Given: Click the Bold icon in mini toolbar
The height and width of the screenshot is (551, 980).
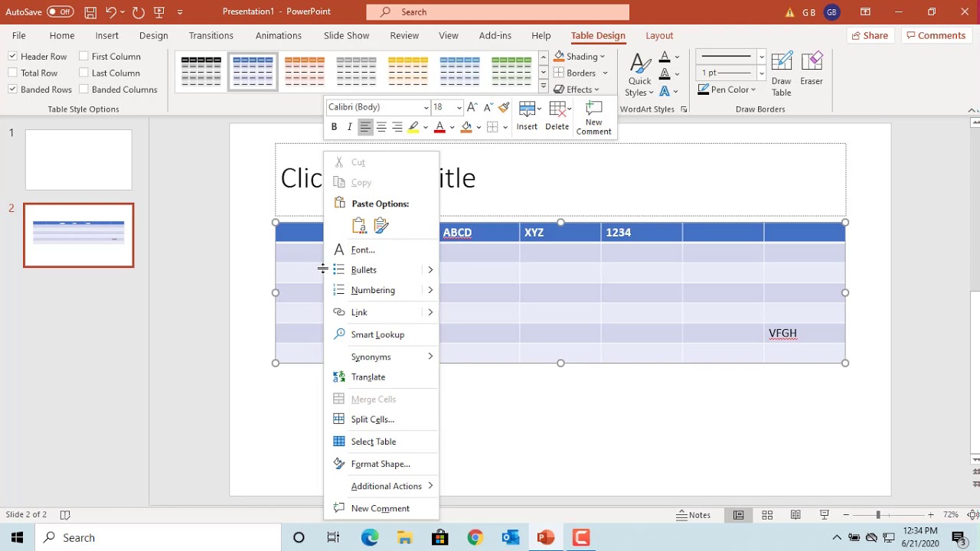Looking at the screenshot, I should [334, 127].
